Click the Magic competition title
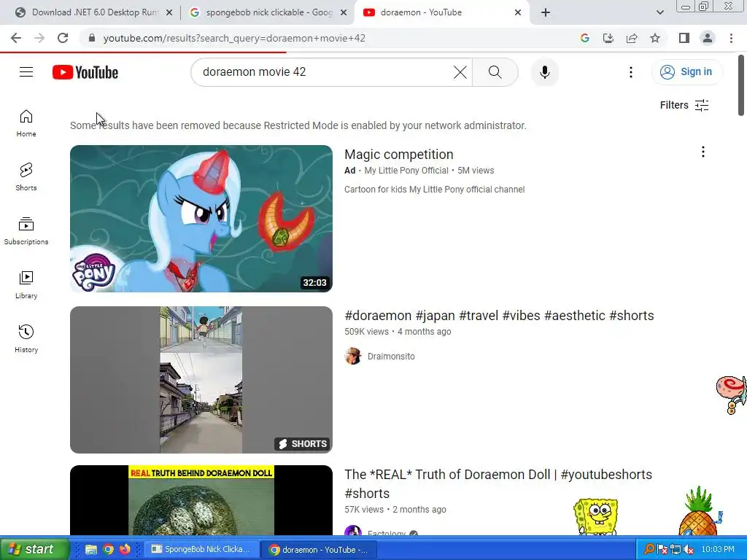 tap(399, 155)
